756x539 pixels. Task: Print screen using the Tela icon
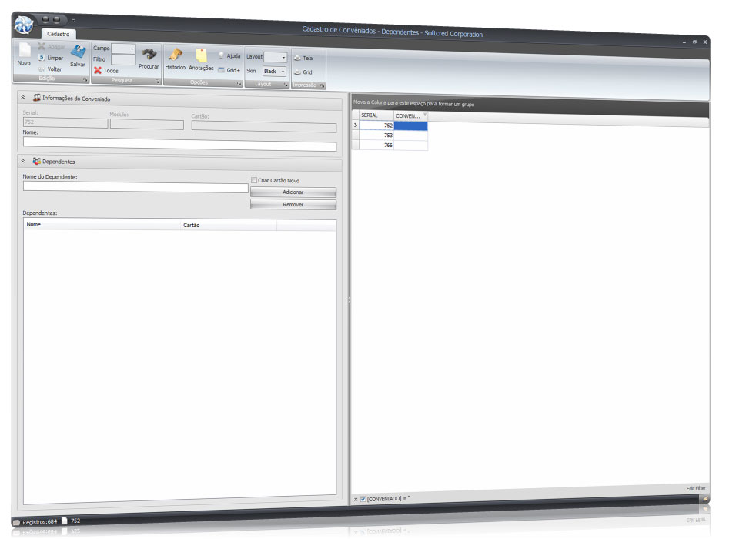[297, 58]
